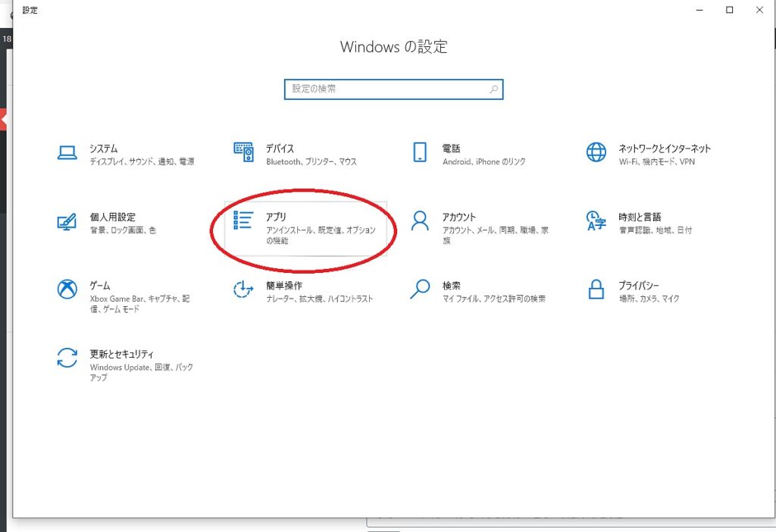776x532 pixels.
Task: Click the プライバシー padlock icon
Action: (x=596, y=289)
